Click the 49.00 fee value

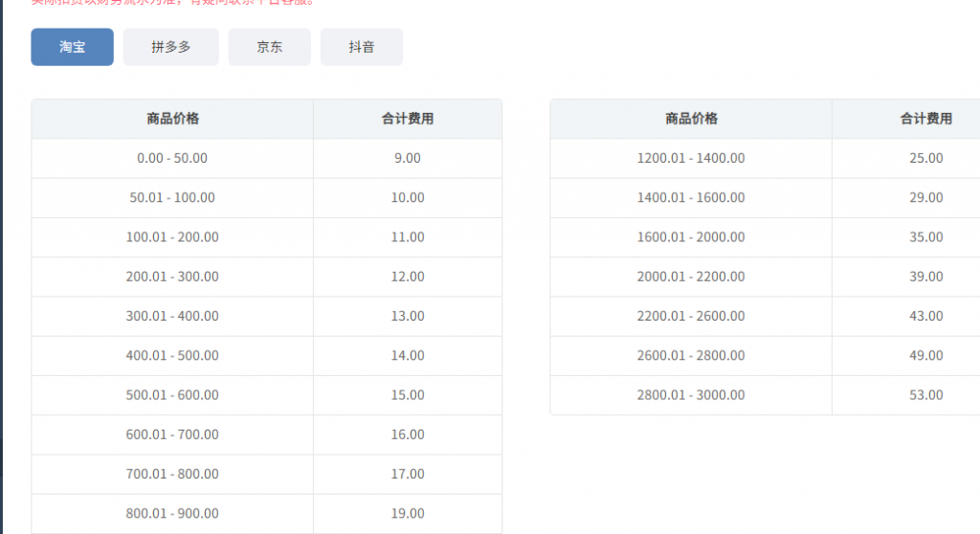[926, 356]
